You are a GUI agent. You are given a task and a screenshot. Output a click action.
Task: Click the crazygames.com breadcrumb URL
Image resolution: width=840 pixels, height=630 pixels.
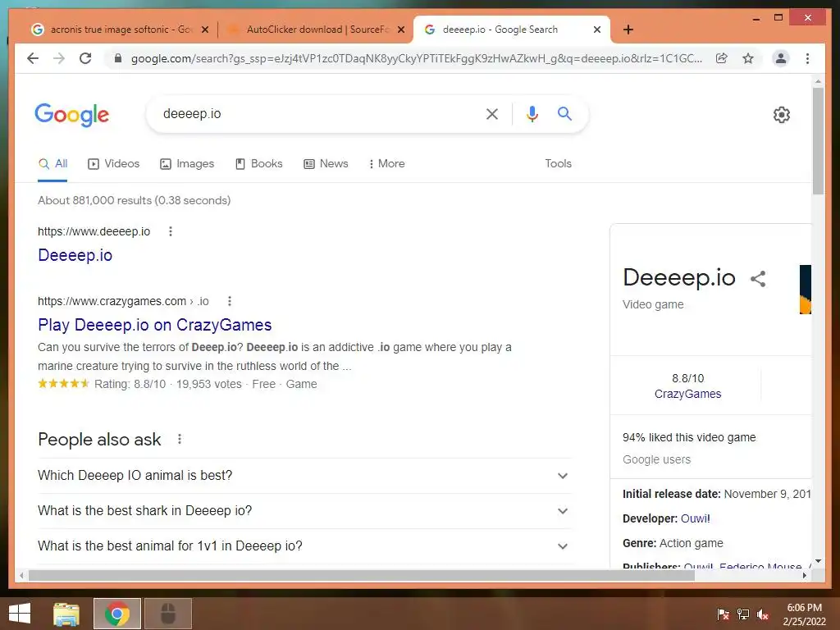[123, 301]
